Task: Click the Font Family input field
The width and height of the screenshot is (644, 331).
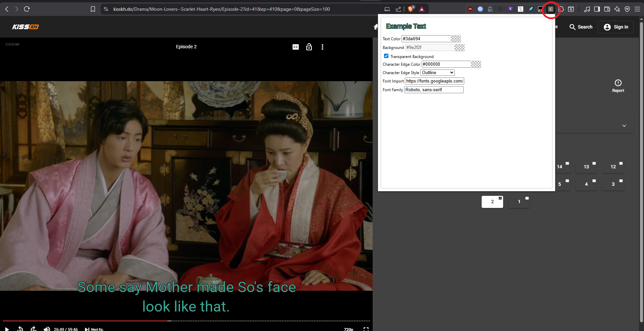Action: click(434, 90)
